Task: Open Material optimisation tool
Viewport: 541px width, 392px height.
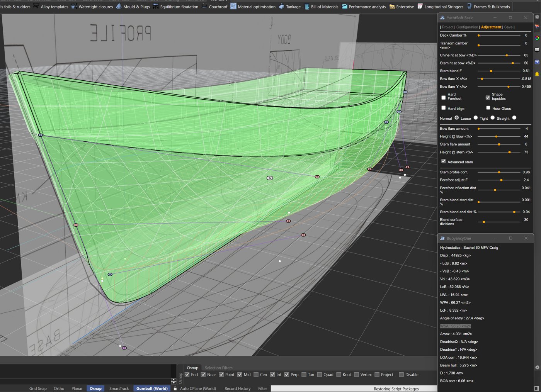Action: tap(253, 7)
